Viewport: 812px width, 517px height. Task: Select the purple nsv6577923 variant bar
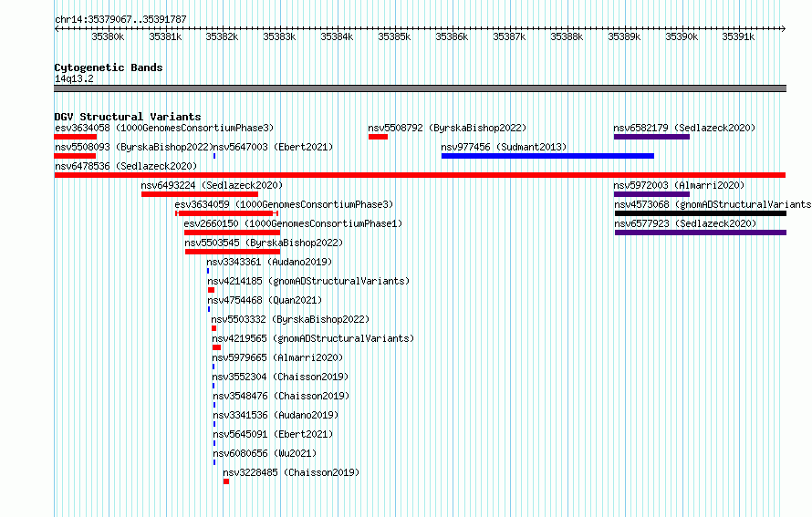pyautogui.click(x=700, y=233)
